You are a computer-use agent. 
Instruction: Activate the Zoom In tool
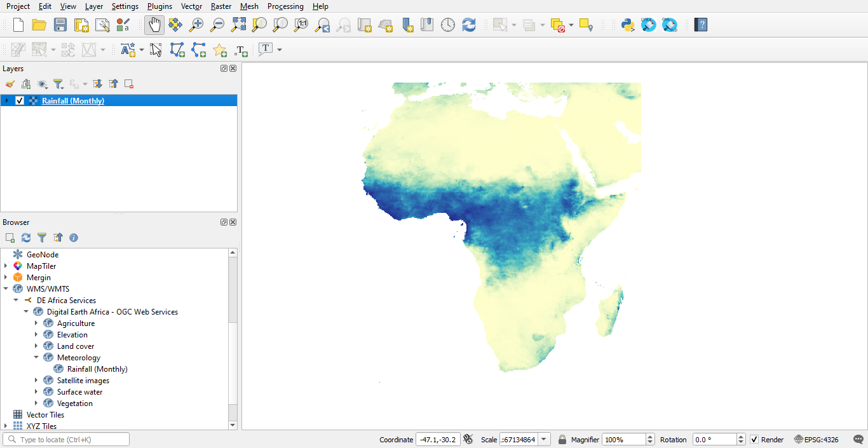(196, 25)
